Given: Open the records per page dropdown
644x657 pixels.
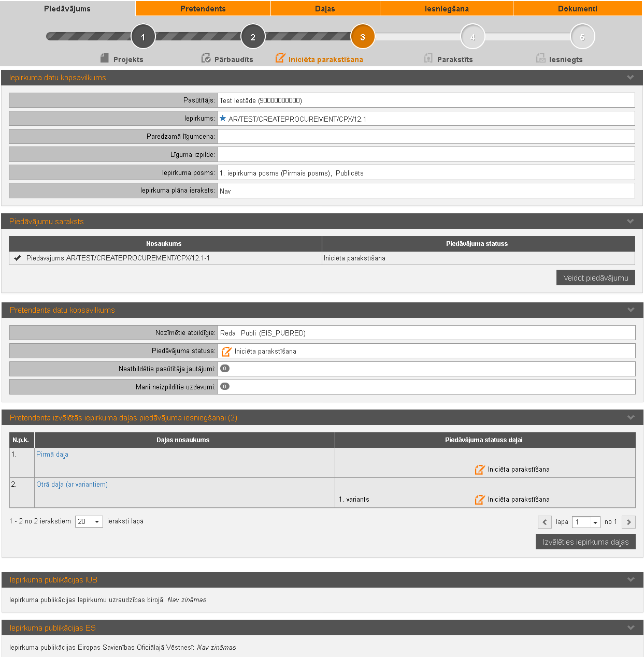Looking at the screenshot, I should [89, 521].
